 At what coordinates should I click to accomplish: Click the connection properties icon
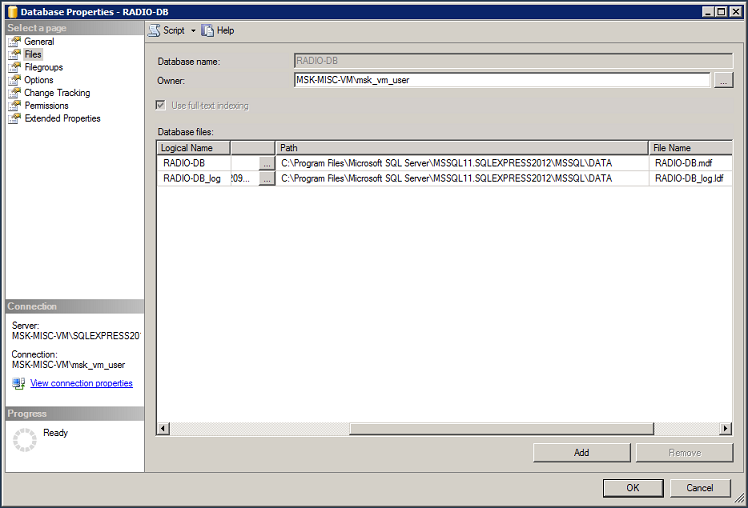[19, 384]
